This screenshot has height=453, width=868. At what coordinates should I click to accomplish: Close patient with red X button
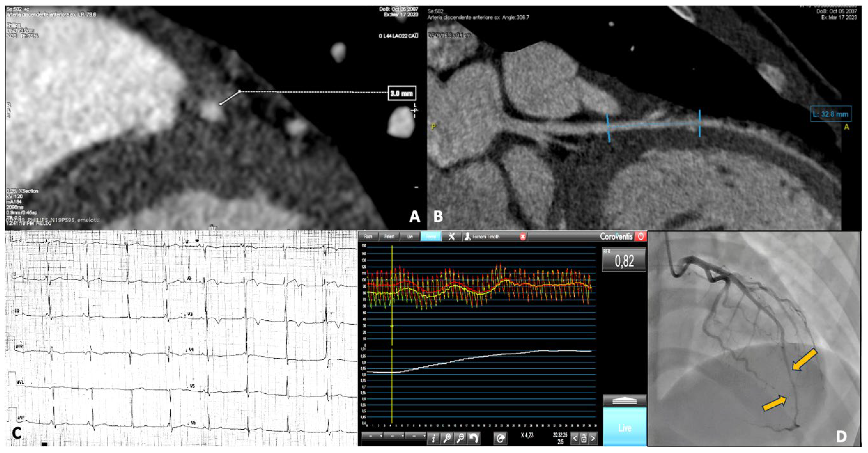tap(522, 237)
